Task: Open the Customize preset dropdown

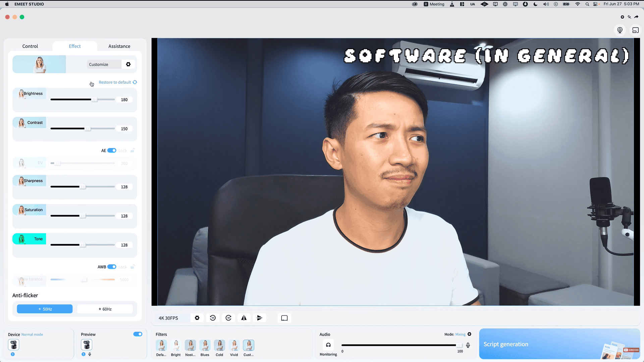Action: [x=103, y=64]
